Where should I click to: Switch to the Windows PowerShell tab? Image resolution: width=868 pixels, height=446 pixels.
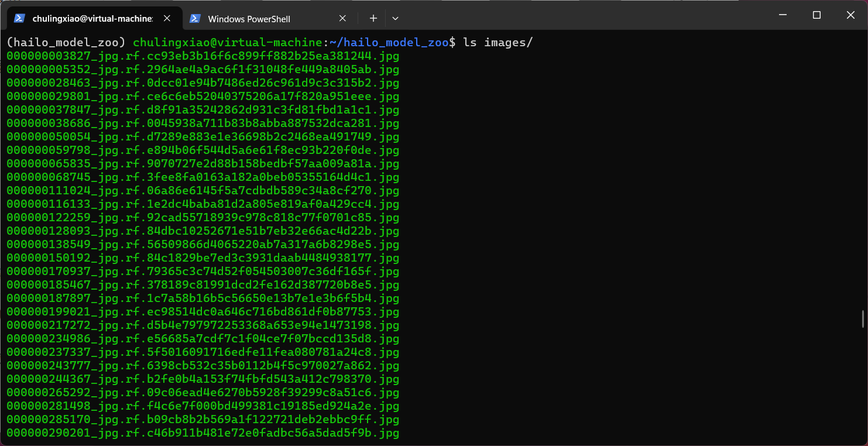tap(269, 18)
